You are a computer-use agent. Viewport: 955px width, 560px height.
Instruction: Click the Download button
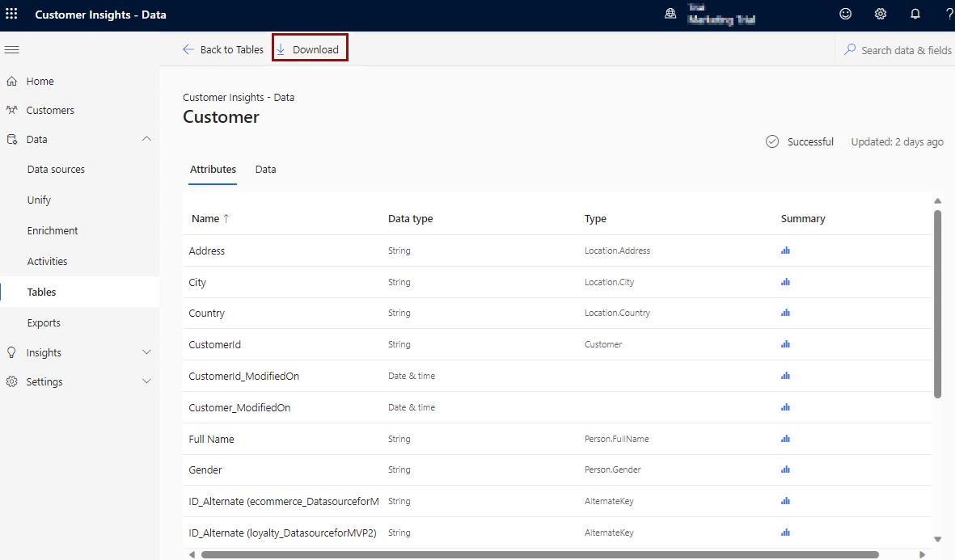(310, 49)
